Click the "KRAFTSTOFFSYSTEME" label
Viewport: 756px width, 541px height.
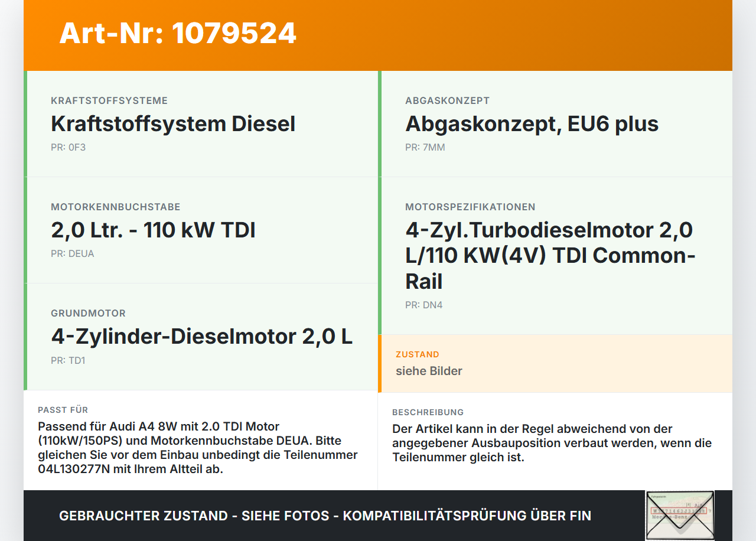(109, 101)
